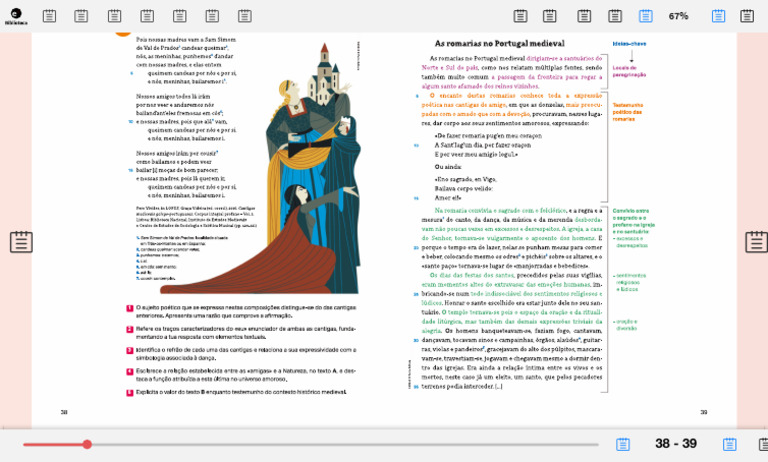
Task: Click the heading "As romarias no Portugal medieval"
Action: pyautogui.click(x=500, y=44)
